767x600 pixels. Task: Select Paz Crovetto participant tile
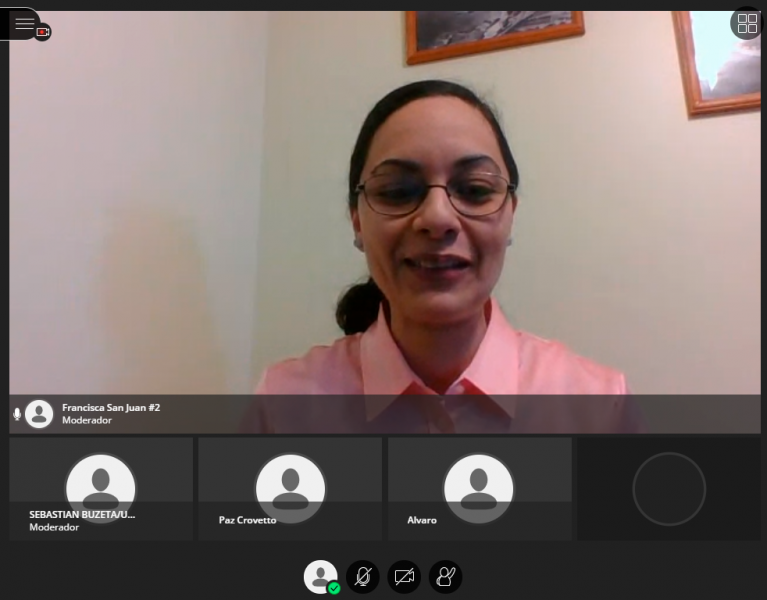tap(290, 489)
